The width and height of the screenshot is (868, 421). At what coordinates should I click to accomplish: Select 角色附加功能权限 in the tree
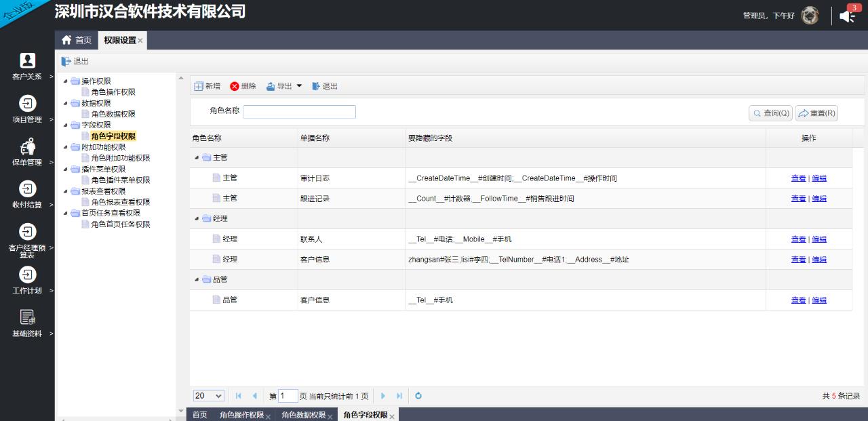pyautogui.click(x=121, y=158)
